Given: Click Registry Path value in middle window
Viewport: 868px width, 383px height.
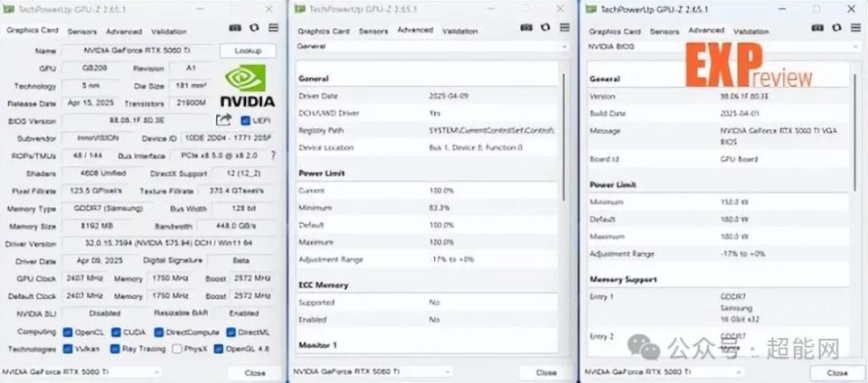Looking at the screenshot, I should (492, 130).
